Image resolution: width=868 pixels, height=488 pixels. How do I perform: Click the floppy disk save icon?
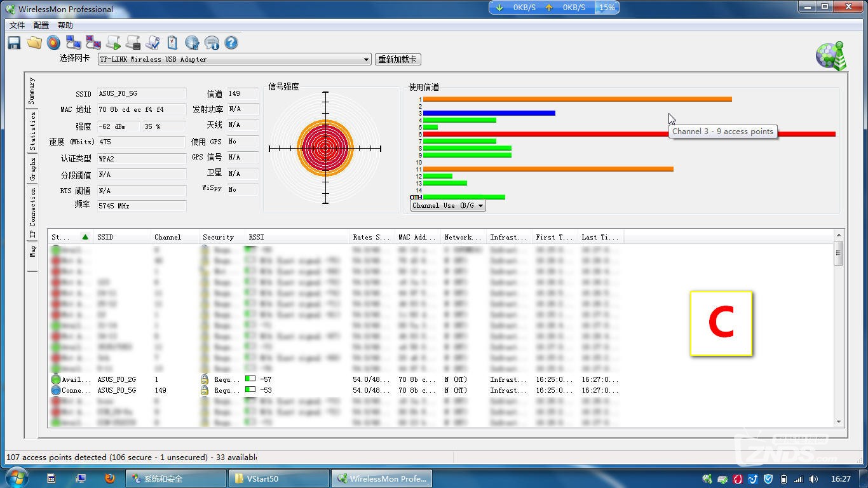pyautogui.click(x=14, y=43)
